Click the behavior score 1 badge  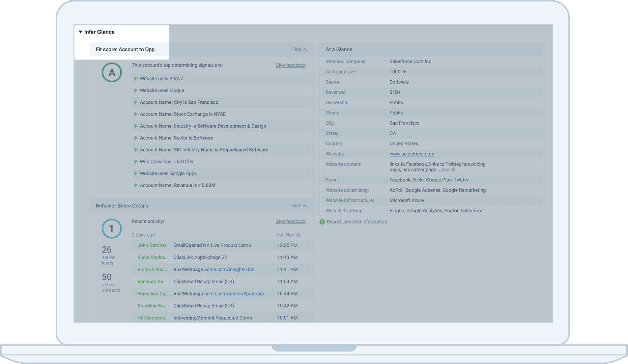112,229
